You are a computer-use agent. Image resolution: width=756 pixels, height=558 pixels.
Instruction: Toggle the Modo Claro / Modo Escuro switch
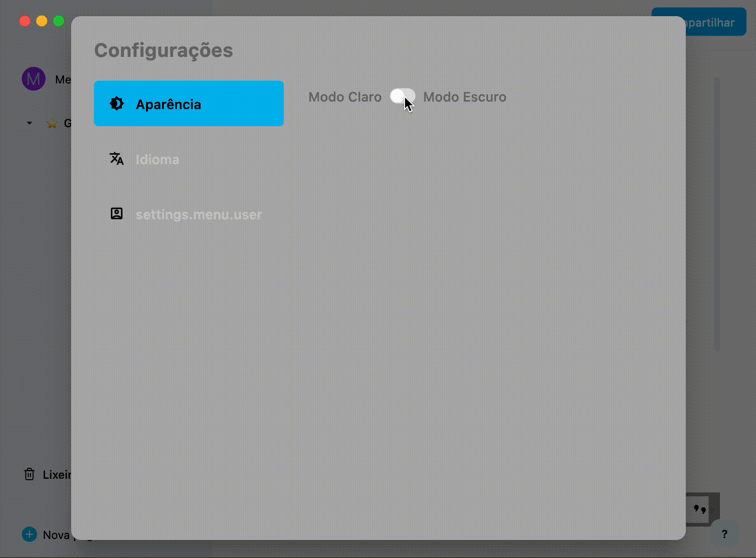tap(402, 96)
